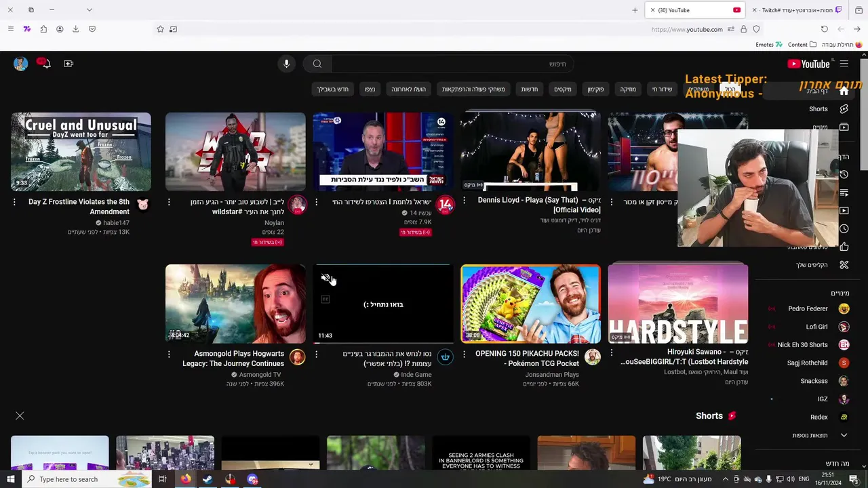
Task: Open Discord from the taskbar
Action: (252, 479)
